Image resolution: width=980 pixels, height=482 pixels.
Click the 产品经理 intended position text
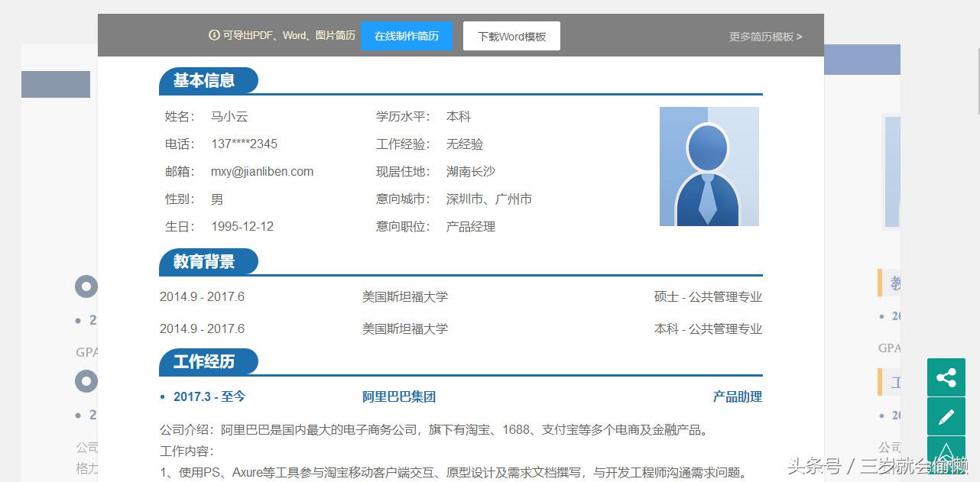(x=470, y=226)
